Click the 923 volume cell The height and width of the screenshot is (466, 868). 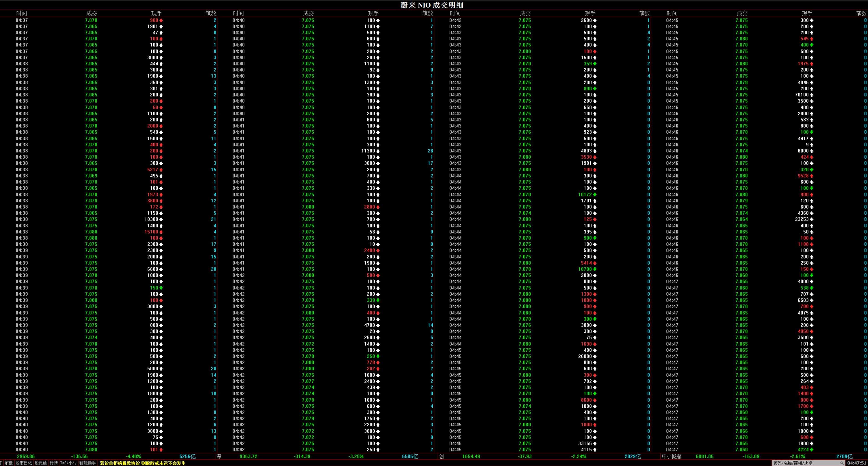(x=590, y=132)
